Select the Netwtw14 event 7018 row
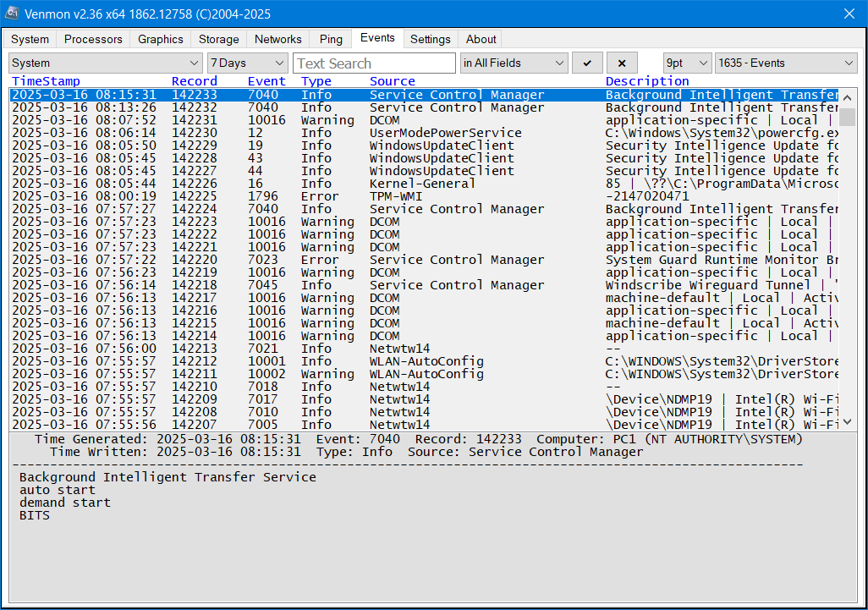 click(424, 387)
